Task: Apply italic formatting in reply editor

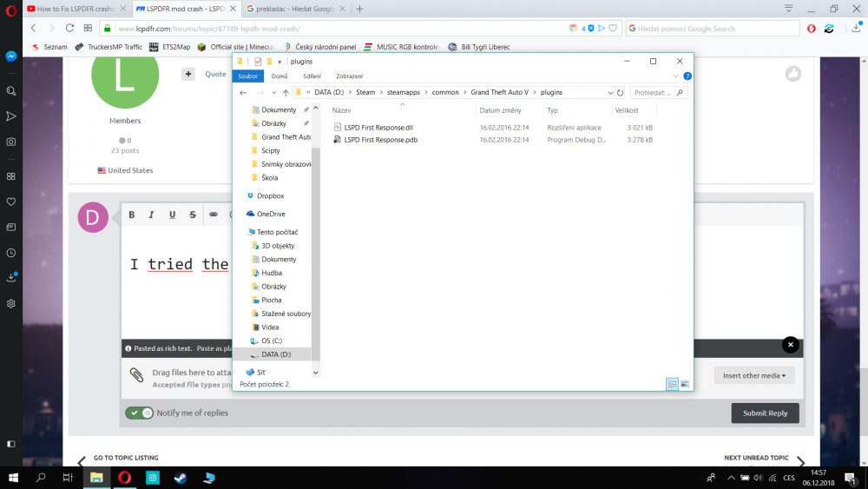Action: point(151,215)
